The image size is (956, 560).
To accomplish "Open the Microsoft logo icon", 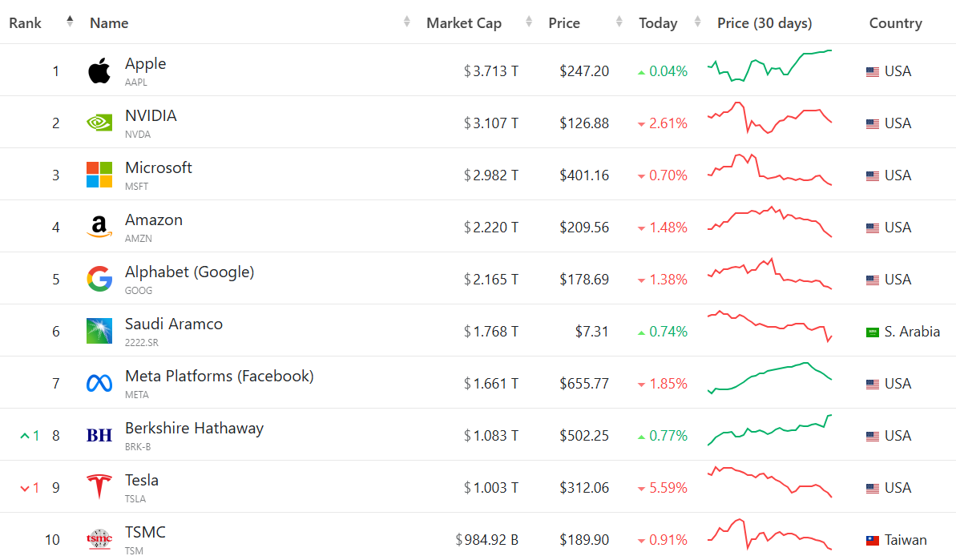I will point(99,175).
